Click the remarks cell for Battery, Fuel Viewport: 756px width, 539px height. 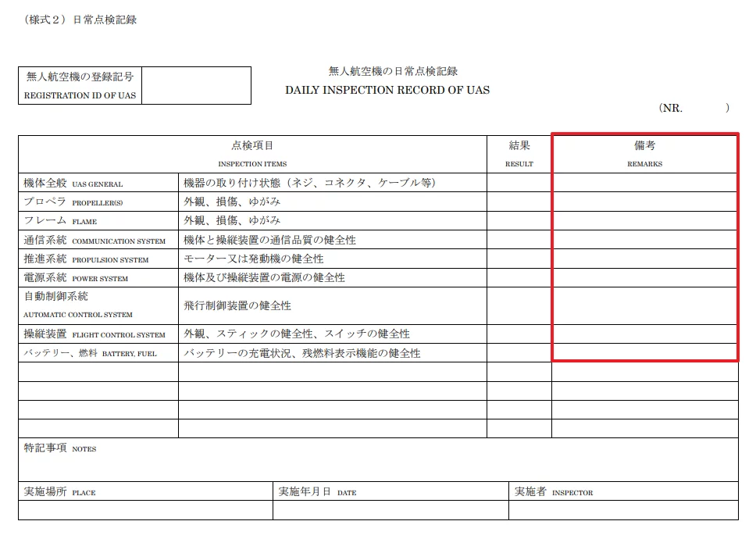click(x=644, y=353)
